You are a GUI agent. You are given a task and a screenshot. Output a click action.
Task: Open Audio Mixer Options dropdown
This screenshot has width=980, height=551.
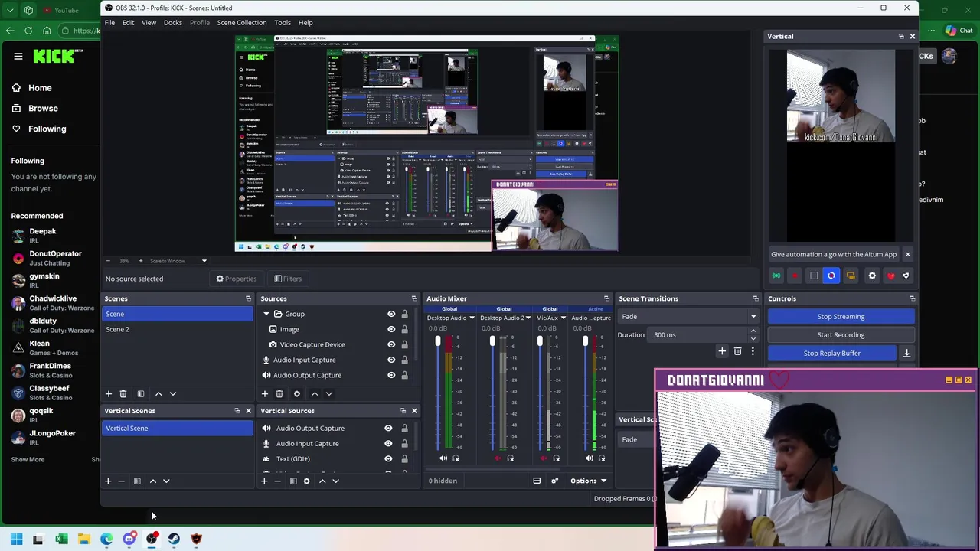point(587,481)
